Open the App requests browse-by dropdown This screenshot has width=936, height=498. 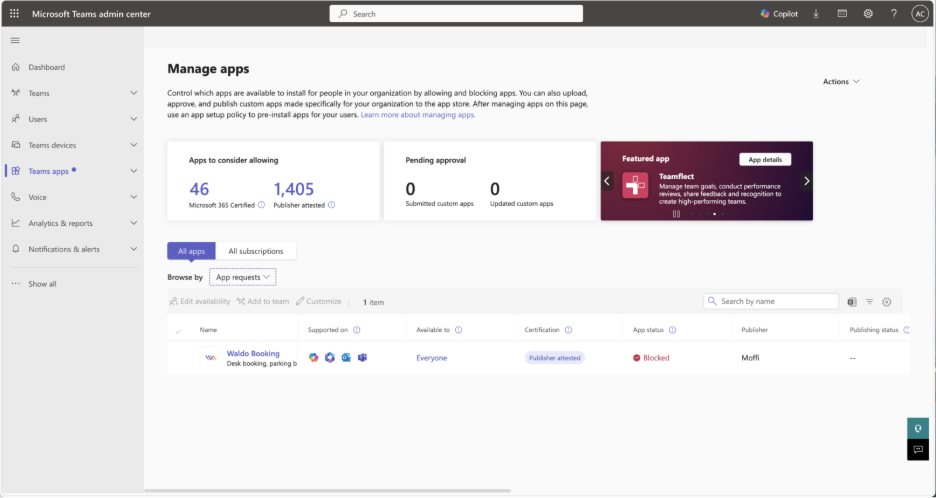tap(242, 277)
